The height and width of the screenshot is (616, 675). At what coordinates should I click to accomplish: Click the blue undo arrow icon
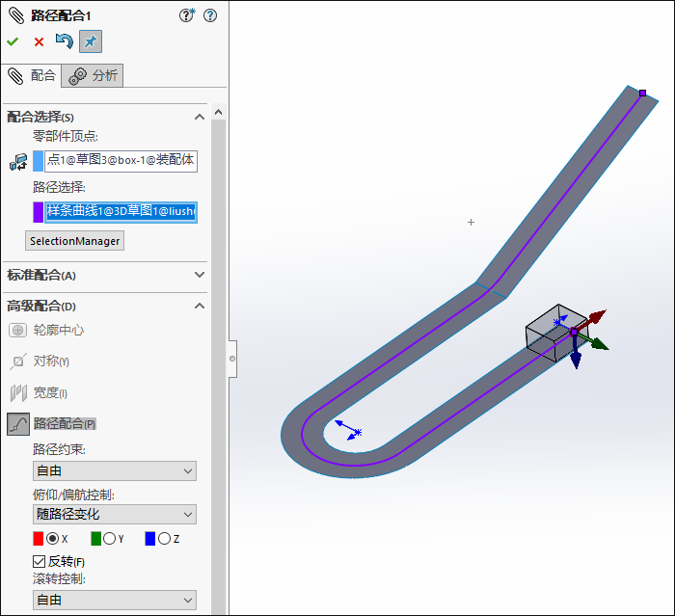coord(65,41)
